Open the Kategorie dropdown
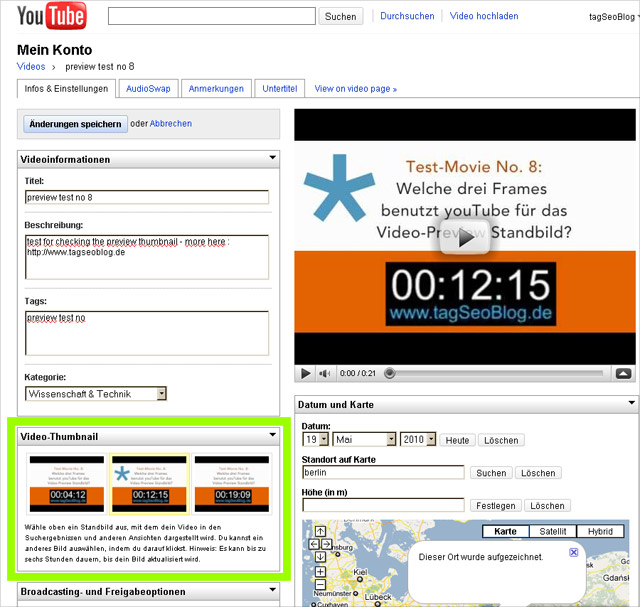 click(96, 394)
